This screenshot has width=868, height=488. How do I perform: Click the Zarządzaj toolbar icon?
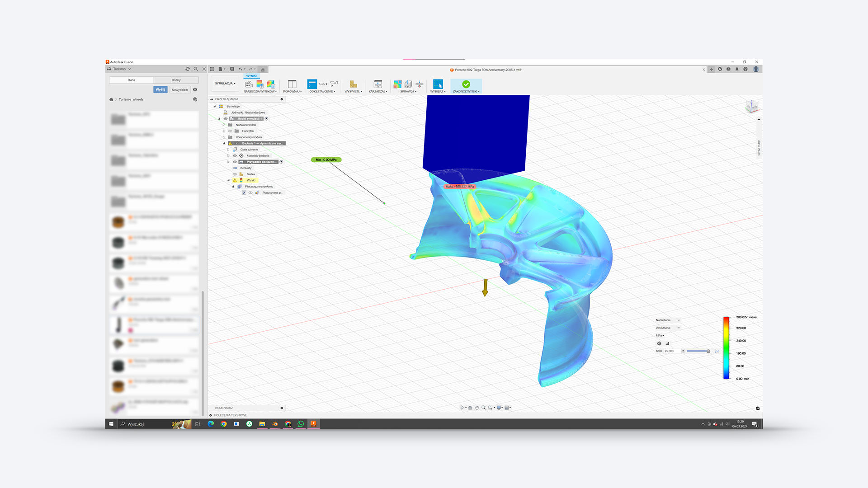[377, 84]
